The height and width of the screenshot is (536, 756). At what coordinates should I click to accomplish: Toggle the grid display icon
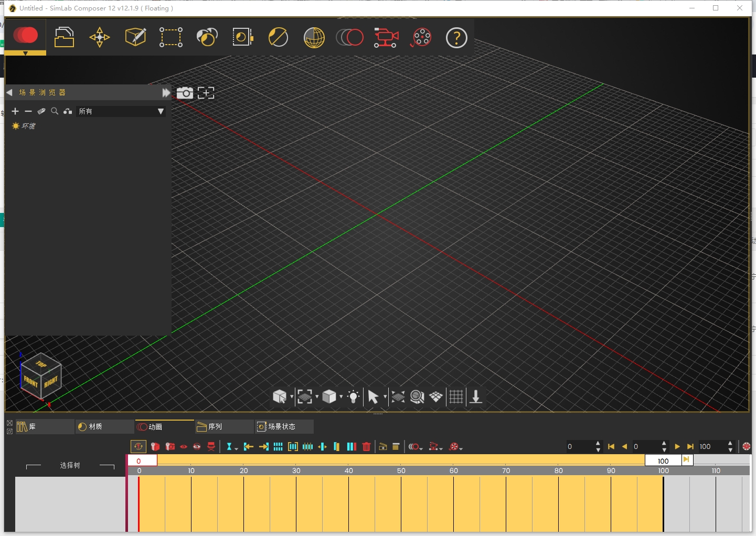click(456, 396)
